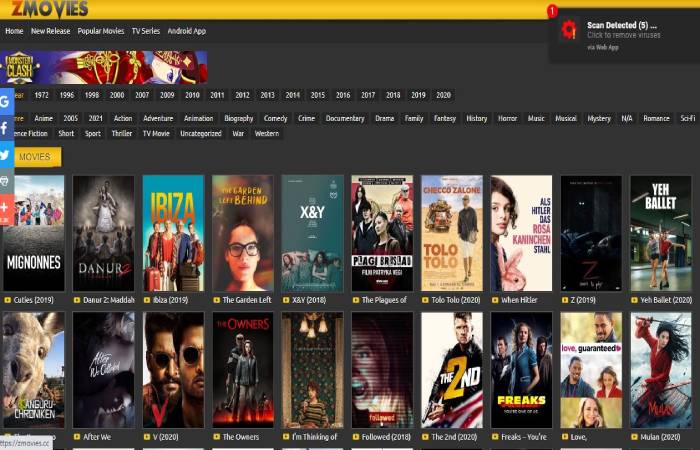
Task: Select the Horror genre tag
Action: click(x=507, y=118)
